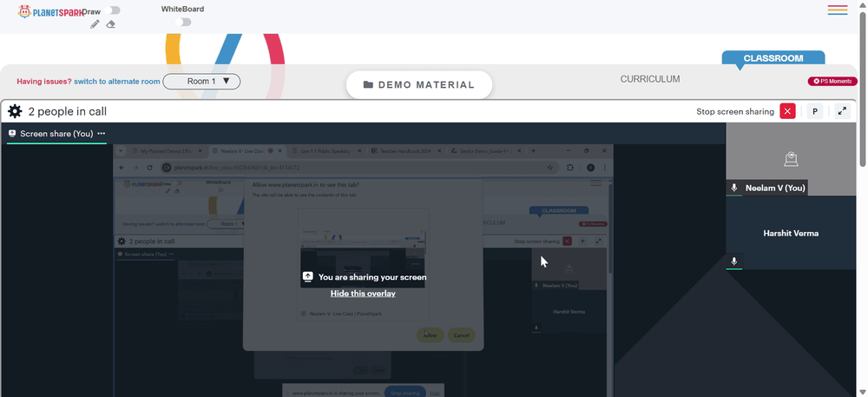868x397 pixels.
Task: Select the 'Screen share (You)' tab label
Action: pos(56,134)
